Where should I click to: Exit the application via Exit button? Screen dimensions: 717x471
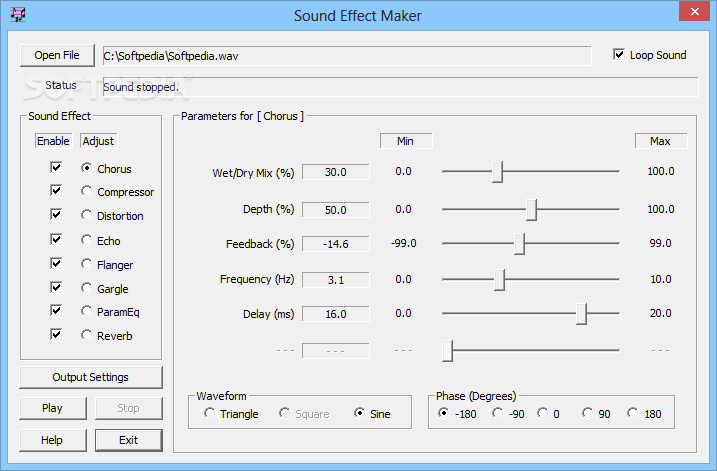(128, 440)
